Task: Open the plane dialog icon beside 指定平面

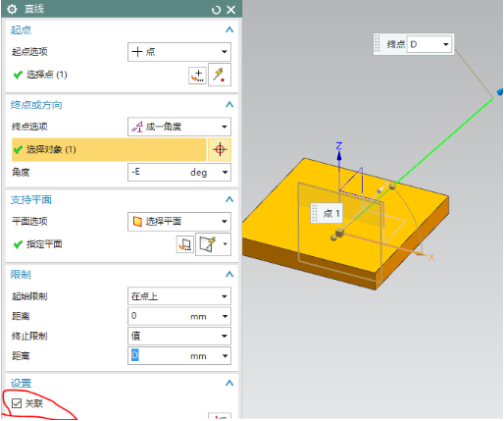Action: coord(185,244)
